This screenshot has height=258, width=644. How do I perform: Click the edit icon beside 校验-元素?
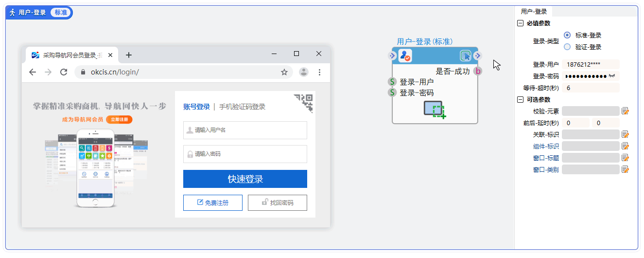coord(626,111)
